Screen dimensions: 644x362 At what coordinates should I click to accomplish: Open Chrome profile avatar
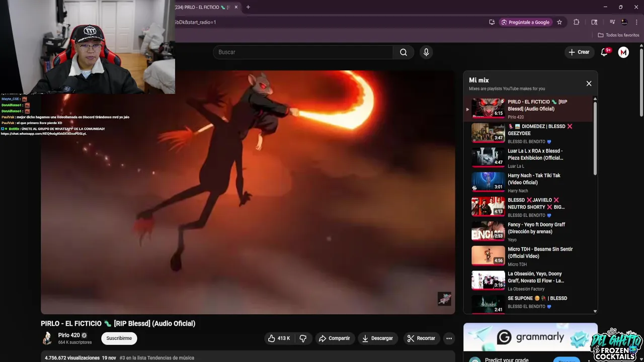pos(624,22)
